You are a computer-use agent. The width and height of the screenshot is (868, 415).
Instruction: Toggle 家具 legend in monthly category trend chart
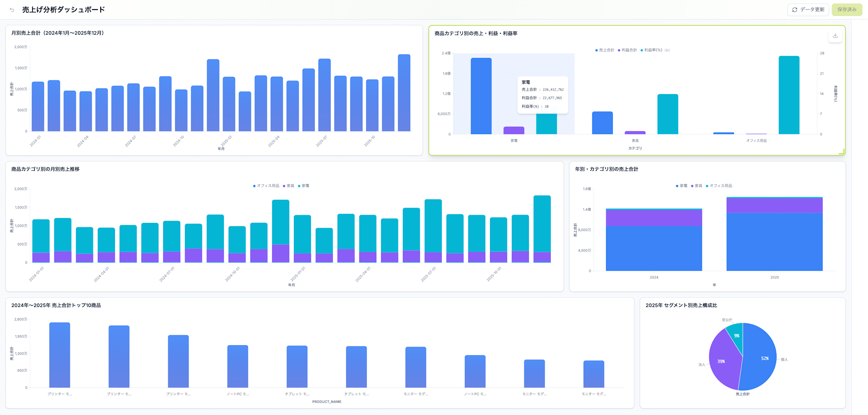[289, 186]
